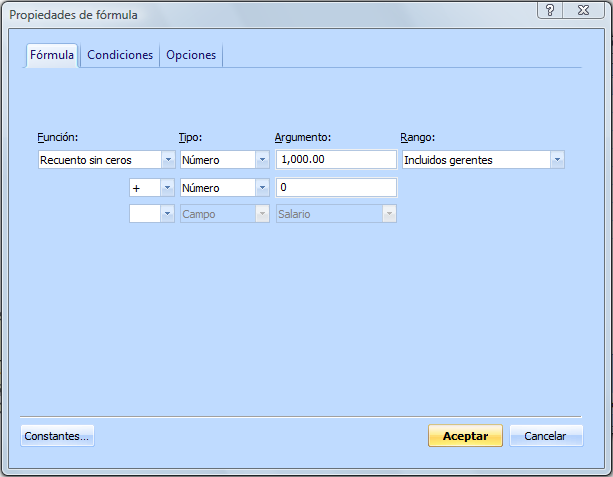Expand the Rango dropdown showing Incluidos gerentes

(x=557, y=160)
